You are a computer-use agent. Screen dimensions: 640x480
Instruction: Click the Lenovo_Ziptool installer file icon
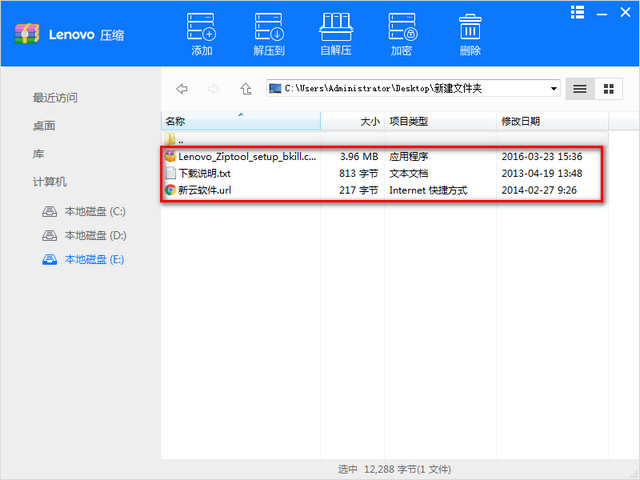pyautogui.click(x=170, y=156)
